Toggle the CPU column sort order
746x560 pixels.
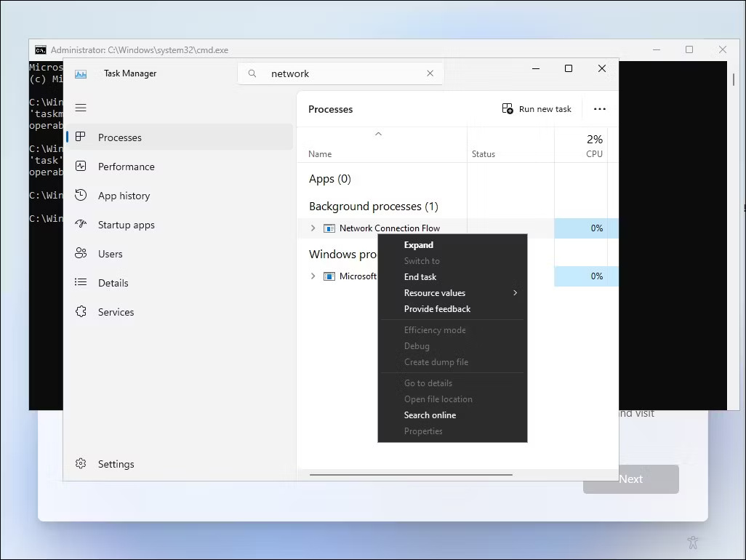[594, 145]
